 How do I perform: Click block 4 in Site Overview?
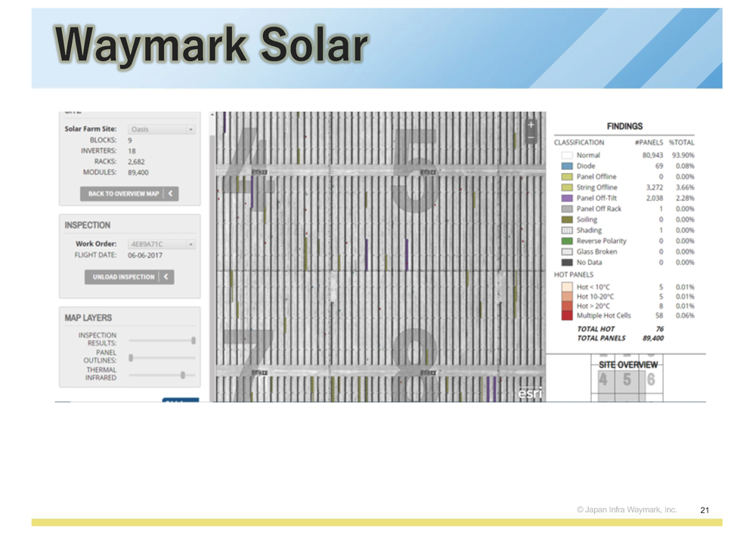tap(603, 381)
